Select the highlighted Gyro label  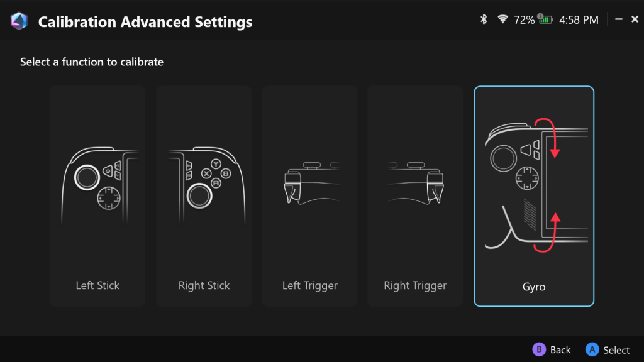pos(533,287)
